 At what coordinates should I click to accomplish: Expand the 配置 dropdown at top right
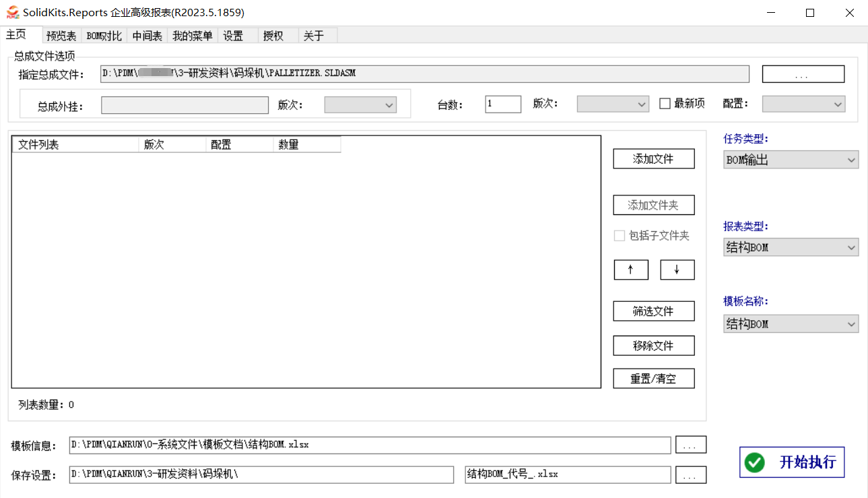coord(803,104)
